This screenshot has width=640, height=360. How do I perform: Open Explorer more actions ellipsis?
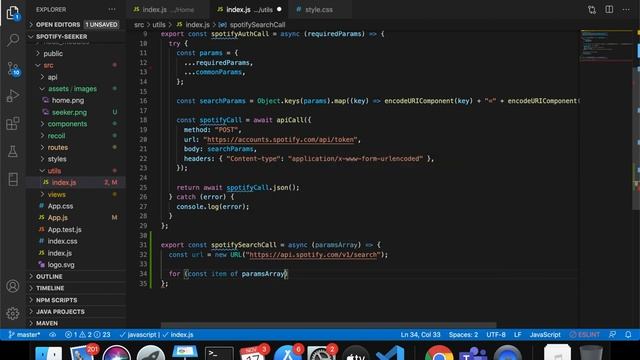click(x=112, y=9)
